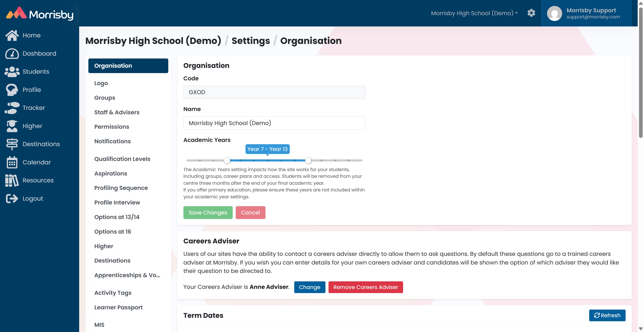Image resolution: width=644 pixels, height=332 pixels.
Task: Click the Logout arrow icon
Action: pyautogui.click(x=12, y=198)
